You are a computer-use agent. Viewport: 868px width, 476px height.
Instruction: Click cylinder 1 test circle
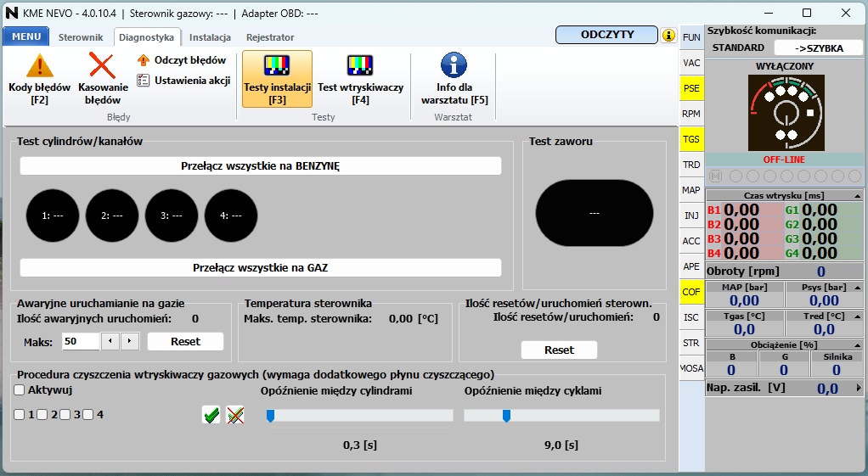53,216
